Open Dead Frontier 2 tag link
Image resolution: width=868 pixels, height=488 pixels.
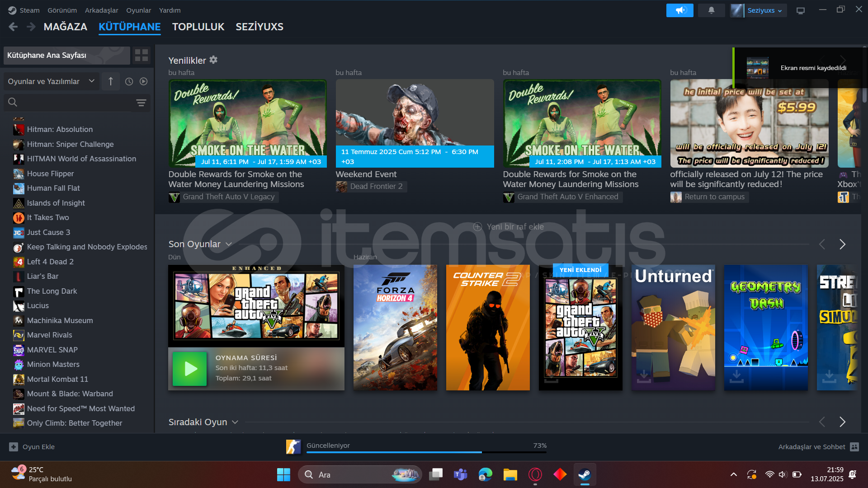(x=371, y=186)
